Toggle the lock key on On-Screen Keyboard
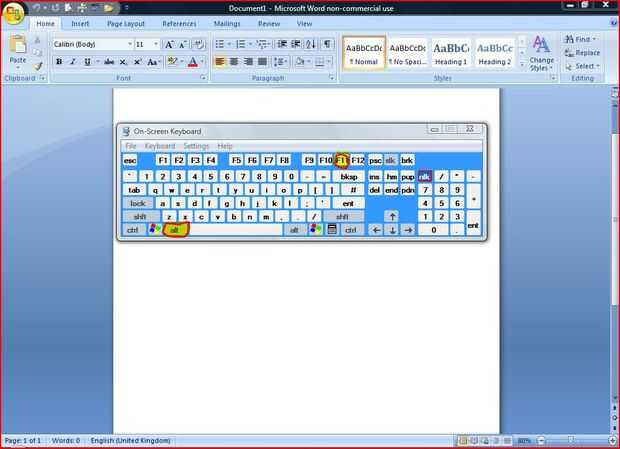Screen dimensions: 620x449 [x=138, y=204]
